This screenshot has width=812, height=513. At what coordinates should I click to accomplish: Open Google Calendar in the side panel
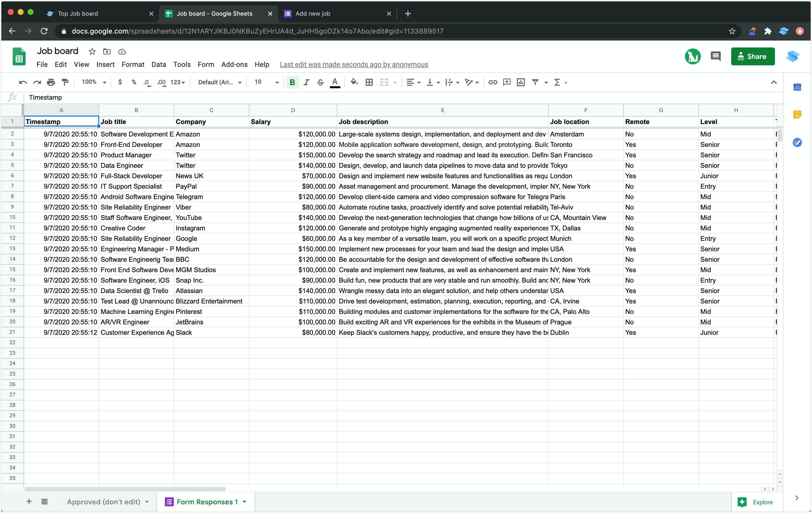797,87
